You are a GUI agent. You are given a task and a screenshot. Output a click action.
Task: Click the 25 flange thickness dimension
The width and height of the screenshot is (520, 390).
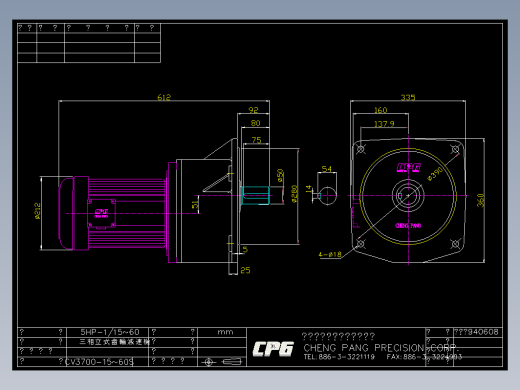click(x=245, y=270)
